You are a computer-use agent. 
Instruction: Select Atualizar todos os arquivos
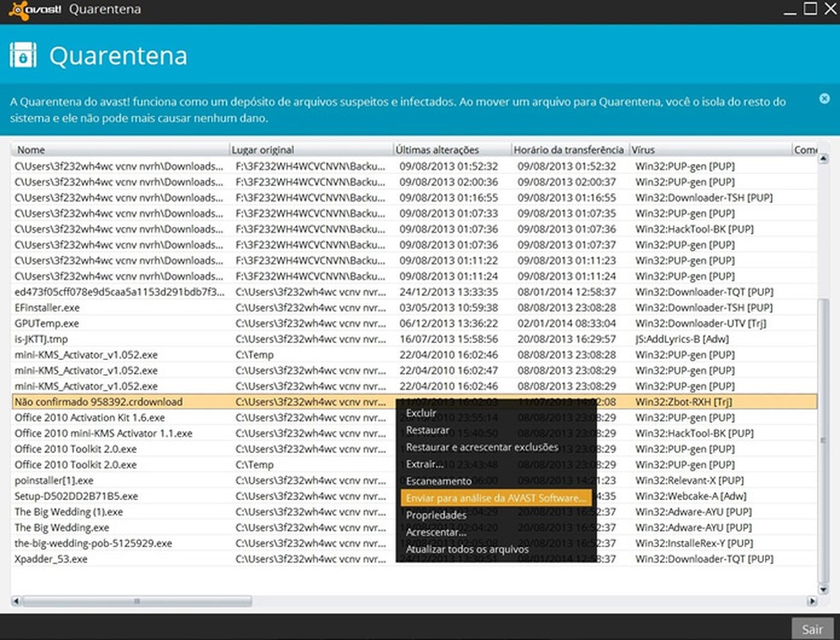tap(467, 550)
